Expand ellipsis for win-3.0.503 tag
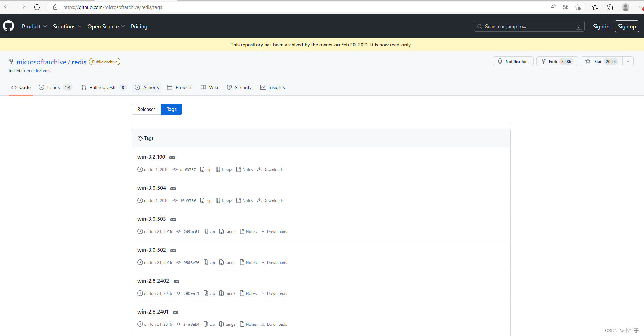The image size is (644, 336). click(173, 219)
